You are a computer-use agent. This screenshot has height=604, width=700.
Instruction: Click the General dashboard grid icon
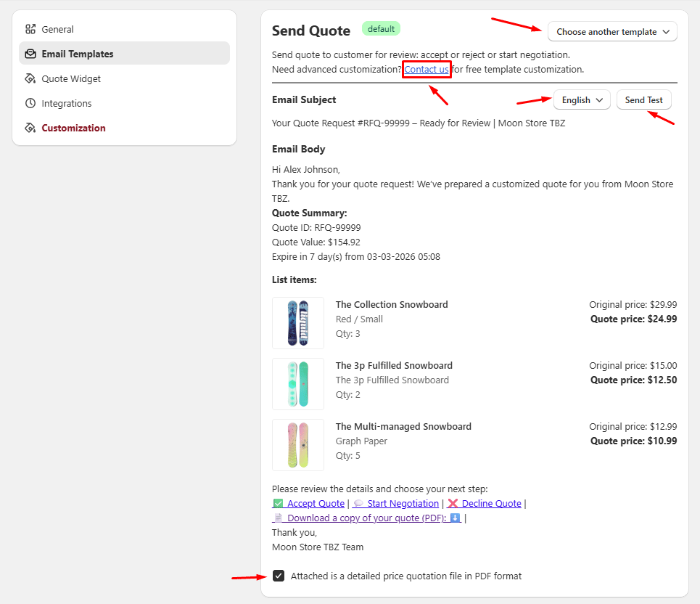point(30,29)
